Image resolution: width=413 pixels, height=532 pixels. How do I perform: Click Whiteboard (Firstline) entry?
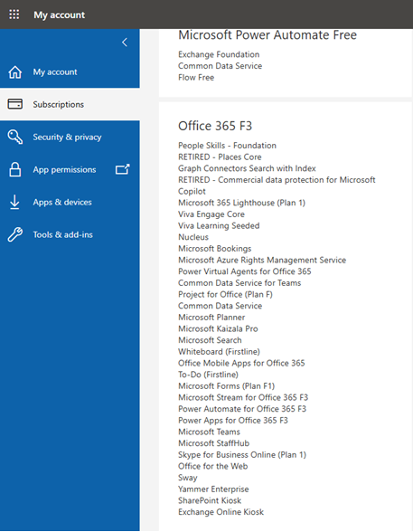click(220, 352)
